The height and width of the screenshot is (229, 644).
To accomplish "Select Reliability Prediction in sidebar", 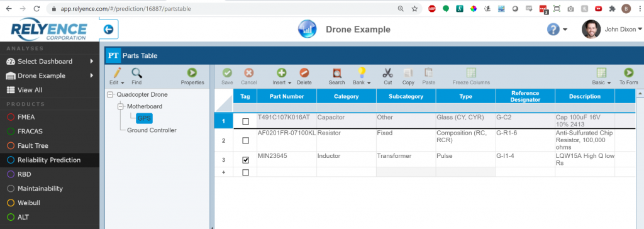I will (x=49, y=160).
